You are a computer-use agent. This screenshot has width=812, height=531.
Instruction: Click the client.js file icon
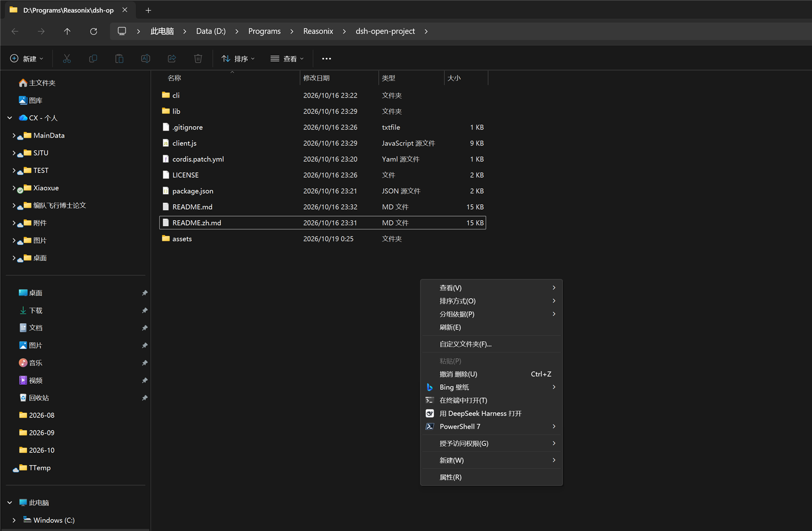pos(165,143)
